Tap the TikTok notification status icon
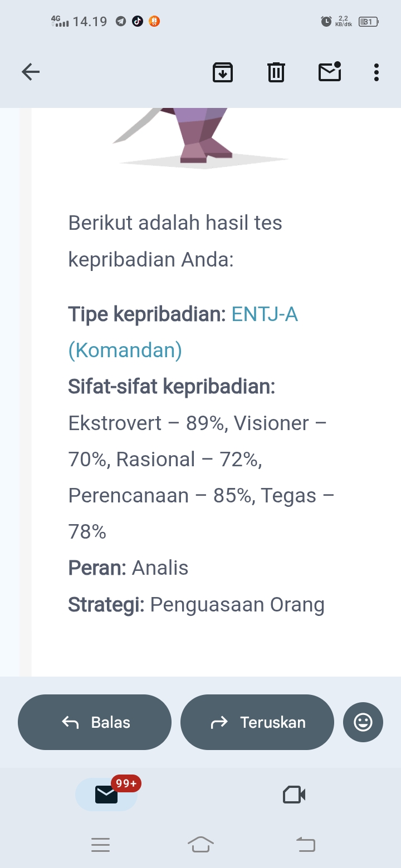This screenshot has height=868, width=401. coord(138,22)
